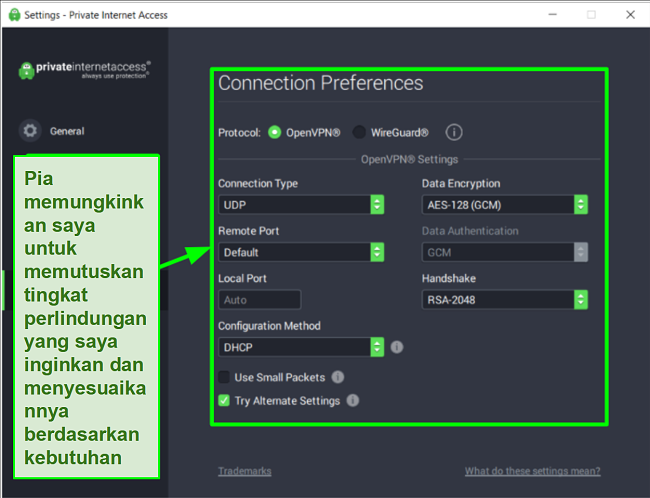Uncheck Try Alternate Settings checkbox
The height and width of the screenshot is (498, 650).
tap(224, 401)
